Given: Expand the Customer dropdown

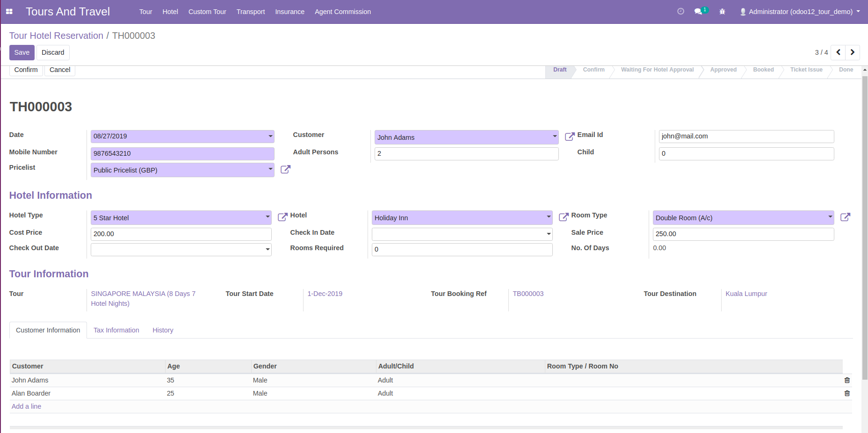Looking at the screenshot, I should point(555,137).
